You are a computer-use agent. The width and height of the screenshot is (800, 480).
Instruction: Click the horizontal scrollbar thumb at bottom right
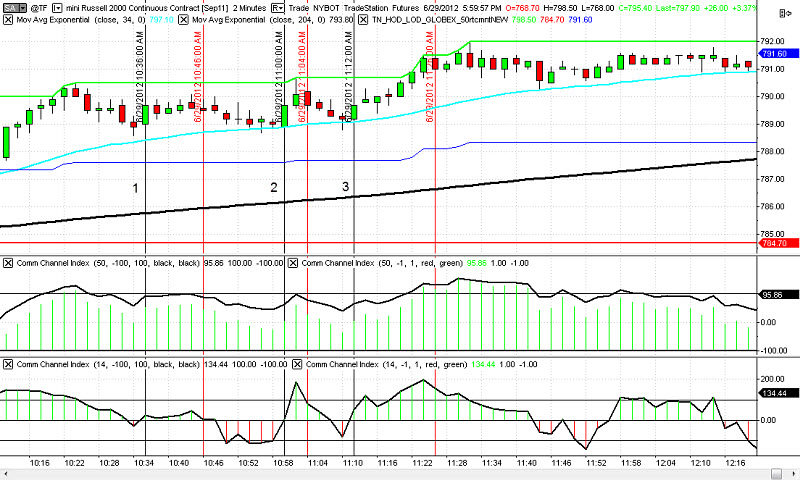[x=776, y=473]
